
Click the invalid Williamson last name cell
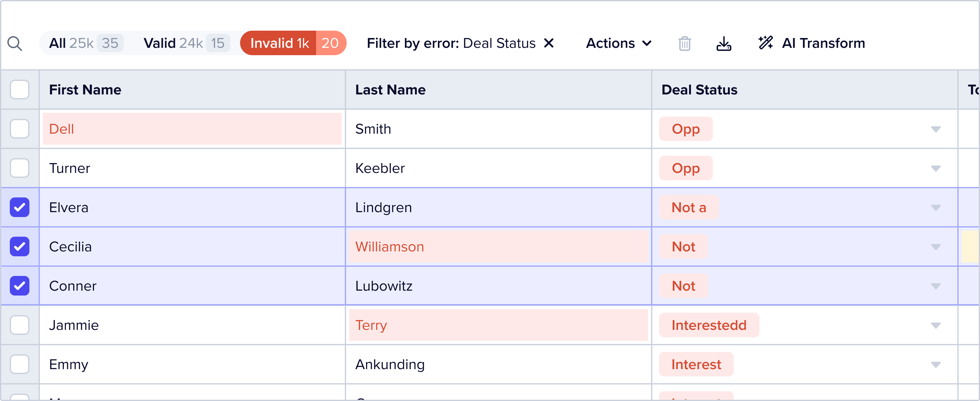pyautogui.click(x=498, y=247)
